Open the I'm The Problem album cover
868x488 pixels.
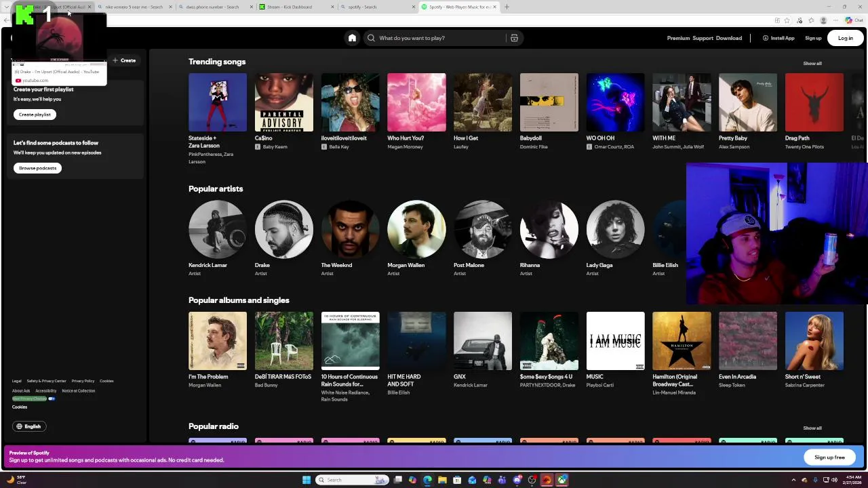pyautogui.click(x=218, y=341)
